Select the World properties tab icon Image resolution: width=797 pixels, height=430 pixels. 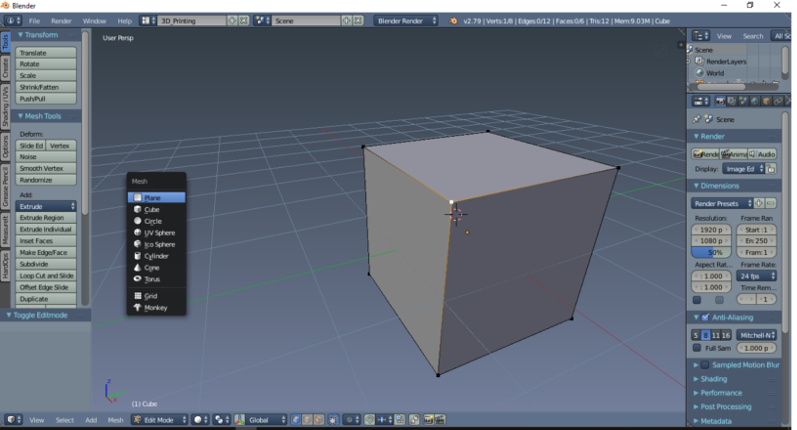[754, 101]
